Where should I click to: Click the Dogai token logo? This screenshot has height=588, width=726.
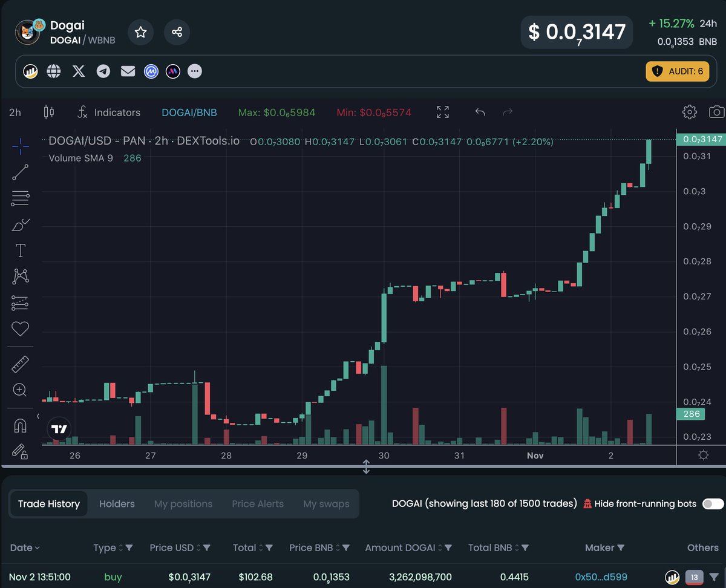point(28,31)
